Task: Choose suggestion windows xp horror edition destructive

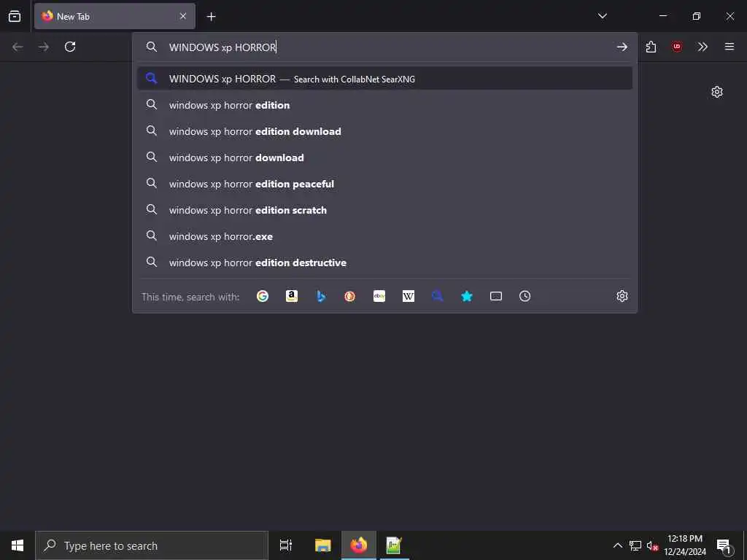Action: click(x=384, y=262)
